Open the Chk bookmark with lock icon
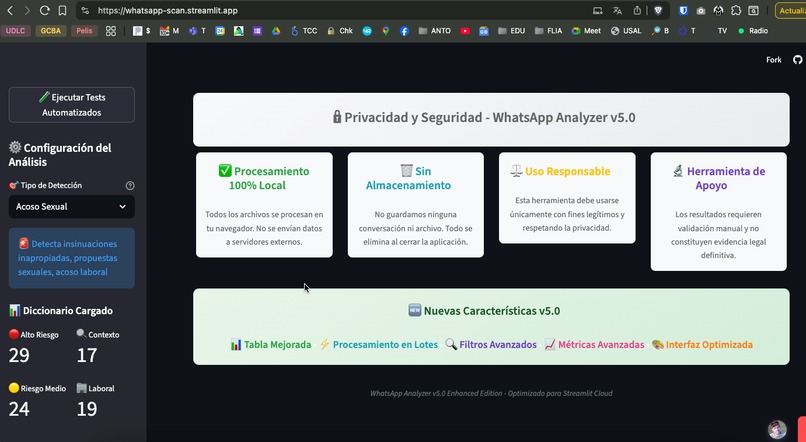Image resolution: width=806 pixels, height=442 pixels. click(x=340, y=31)
